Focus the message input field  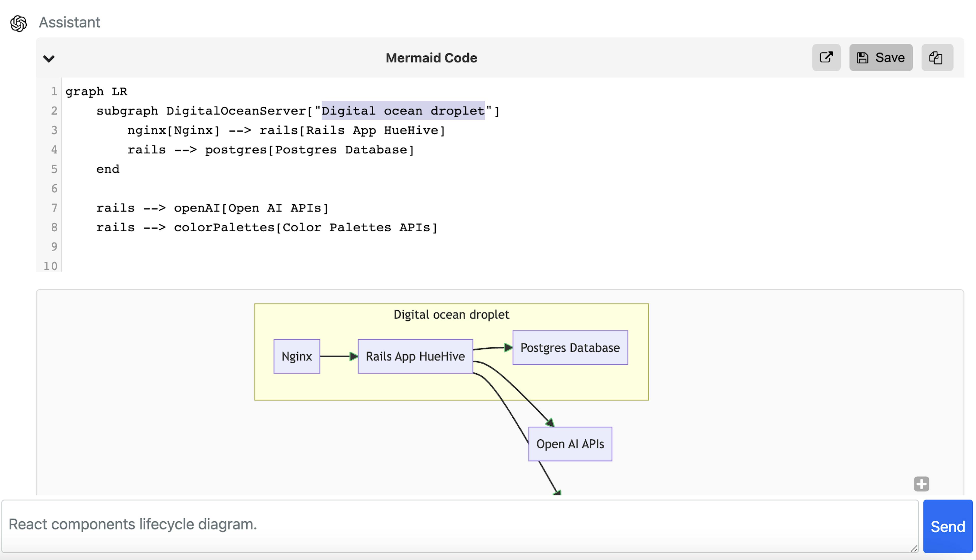(460, 526)
